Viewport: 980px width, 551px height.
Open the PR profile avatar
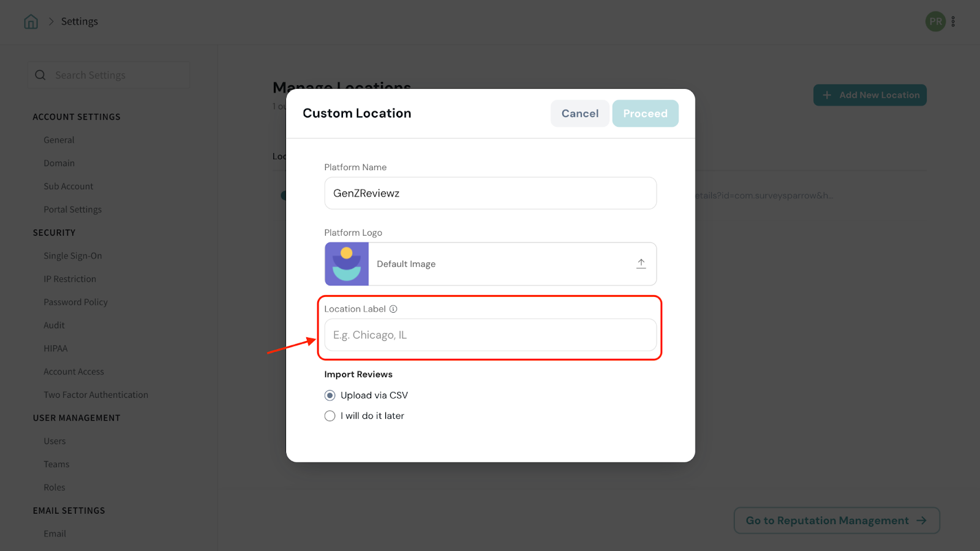click(935, 21)
